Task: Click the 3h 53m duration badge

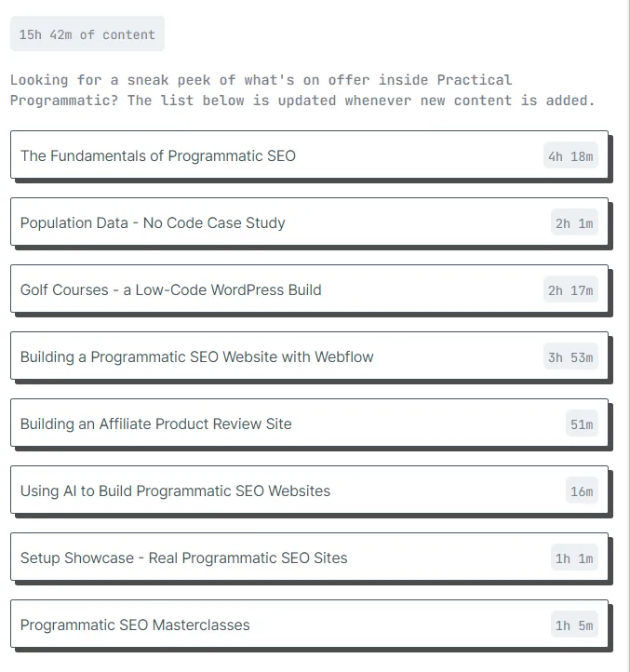Action: tap(570, 356)
